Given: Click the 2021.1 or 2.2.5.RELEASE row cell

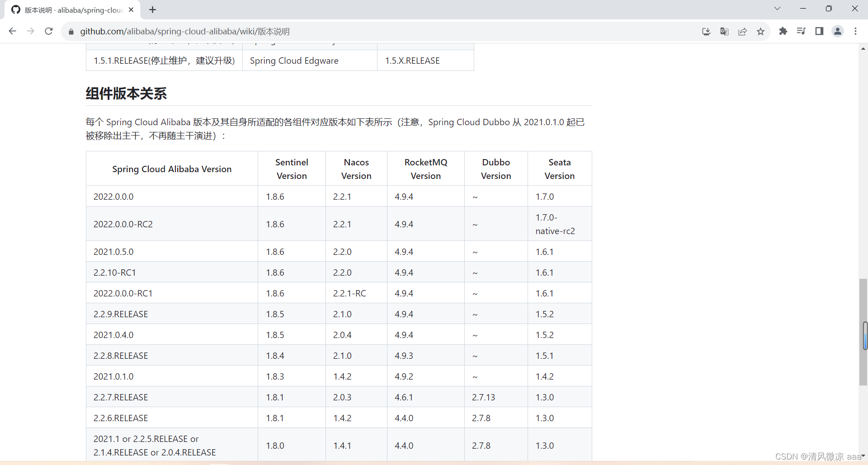Looking at the screenshot, I should coord(172,446).
